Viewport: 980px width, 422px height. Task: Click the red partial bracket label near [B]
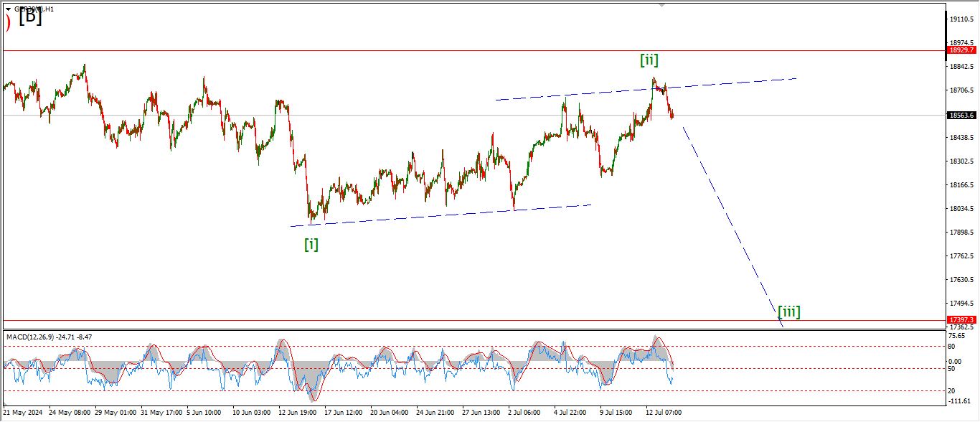click(x=8, y=23)
